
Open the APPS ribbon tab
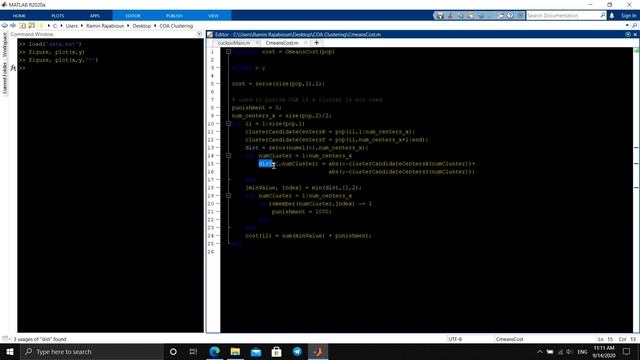[x=95, y=16]
